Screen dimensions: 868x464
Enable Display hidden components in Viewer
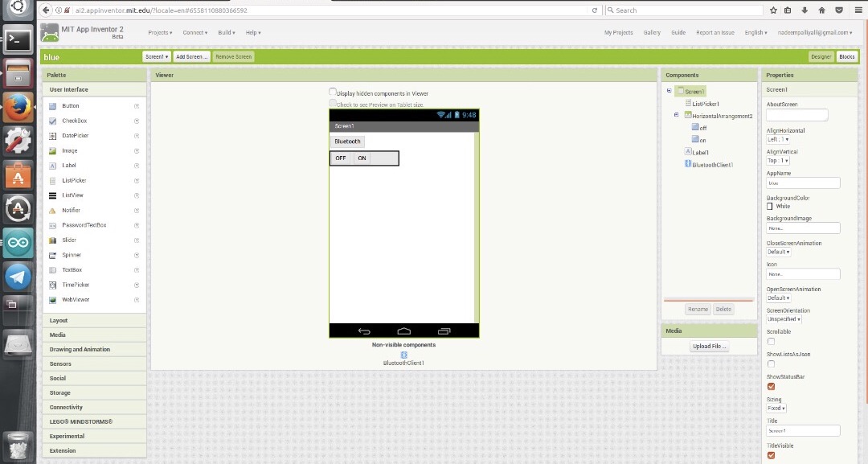[333, 92]
